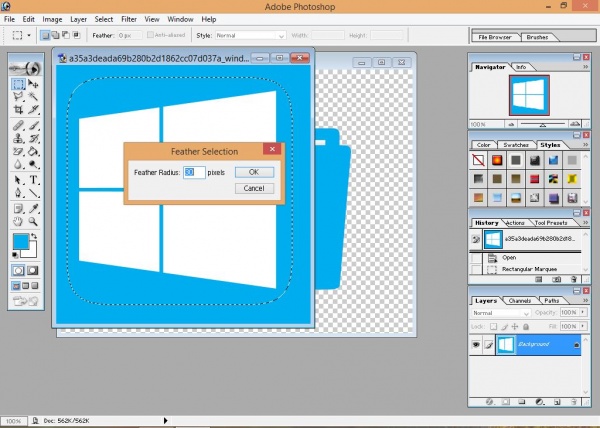Screen dimensions: 600x428
Task: Open the Filter menu
Action: point(129,19)
